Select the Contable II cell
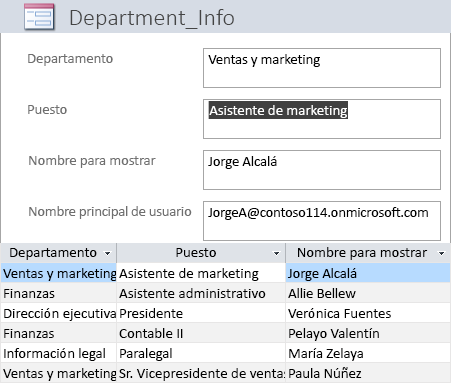The height and width of the screenshot is (384, 451). coord(201,333)
